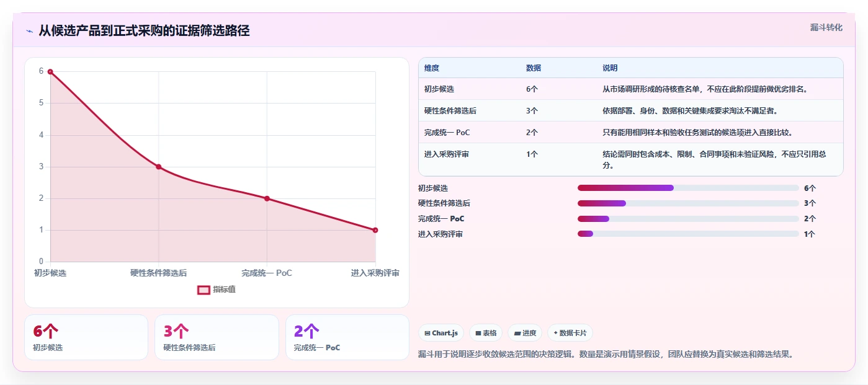Click the 进度 tag chip
The image size is (868, 385).
tap(525, 333)
